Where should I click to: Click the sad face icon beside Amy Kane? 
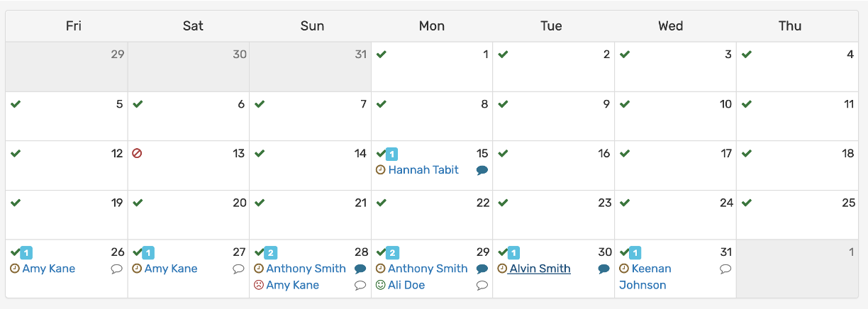click(x=259, y=285)
